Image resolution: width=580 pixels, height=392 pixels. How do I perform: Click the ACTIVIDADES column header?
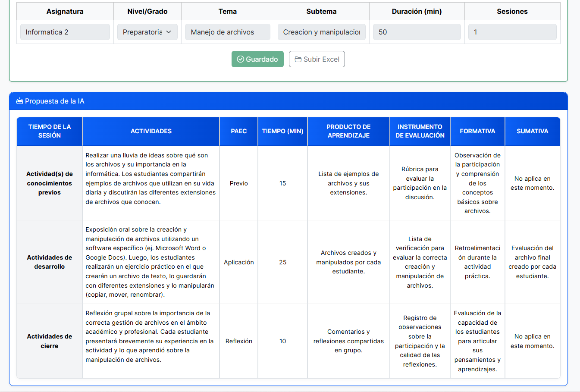(151, 132)
